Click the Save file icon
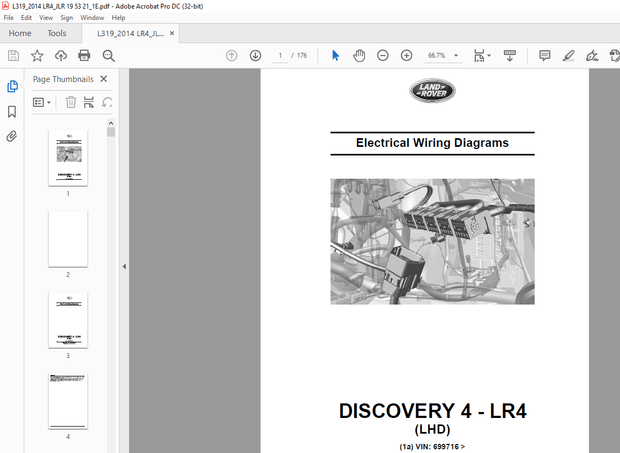 [x=13, y=56]
